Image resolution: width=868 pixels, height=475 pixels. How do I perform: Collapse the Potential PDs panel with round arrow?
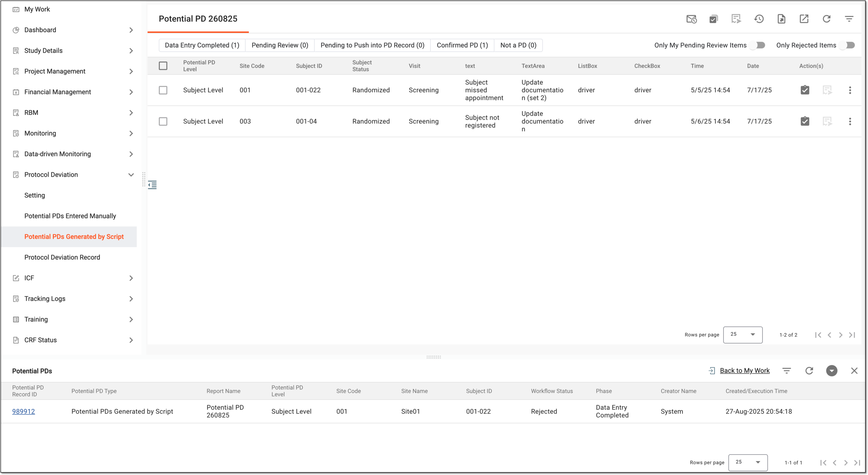(x=832, y=371)
